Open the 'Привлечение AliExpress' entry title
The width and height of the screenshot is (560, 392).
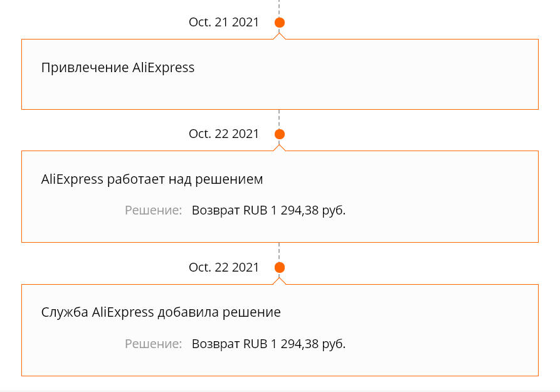click(118, 68)
